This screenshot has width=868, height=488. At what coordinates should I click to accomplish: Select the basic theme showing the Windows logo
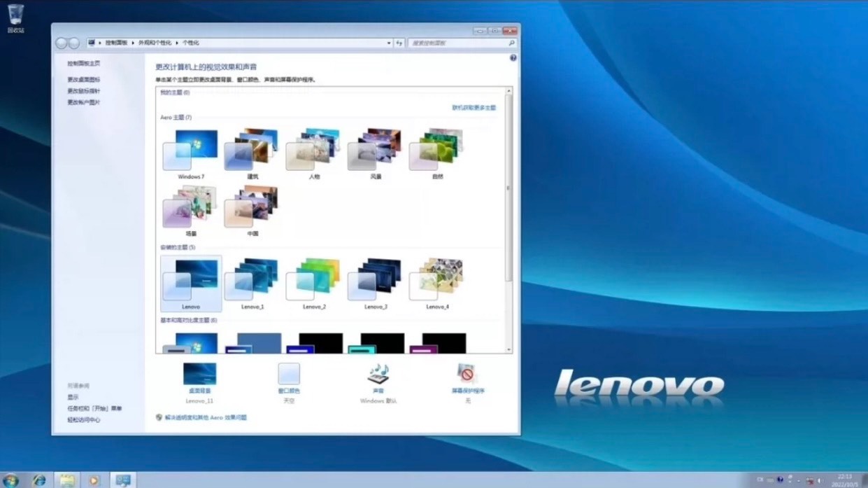[x=190, y=343]
